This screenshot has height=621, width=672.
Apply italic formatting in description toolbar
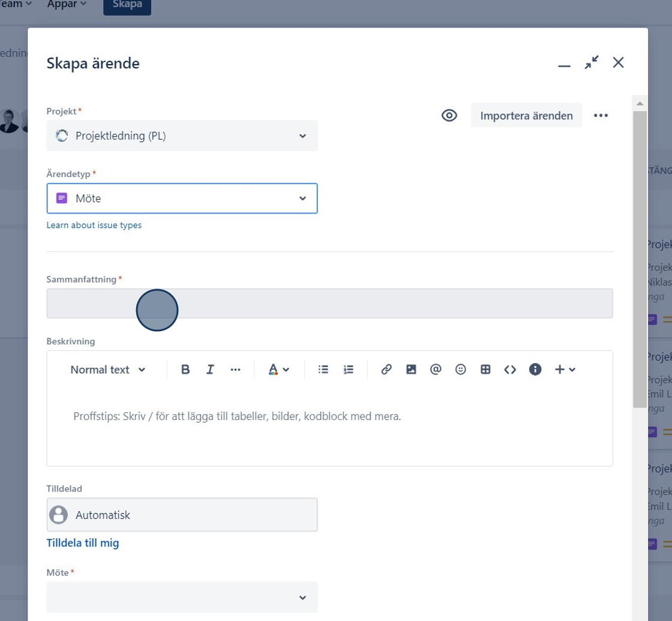210,370
